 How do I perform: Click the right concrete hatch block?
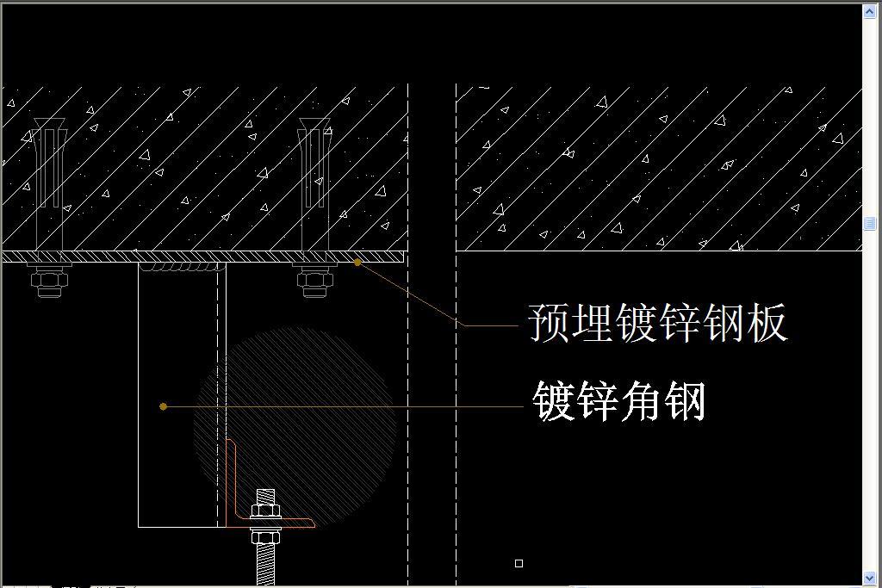tap(659, 168)
